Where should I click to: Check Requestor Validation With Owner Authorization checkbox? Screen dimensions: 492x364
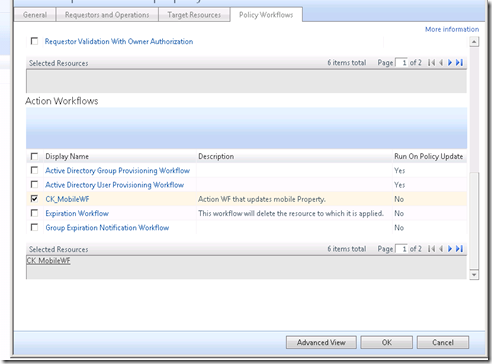(x=34, y=41)
